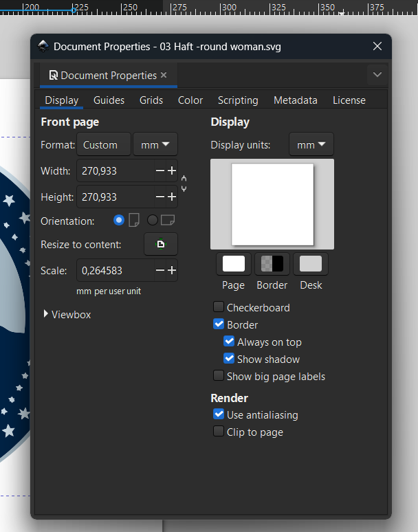Enable the Checkerboard checkbox
This screenshot has height=532, width=418.
(x=219, y=307)
